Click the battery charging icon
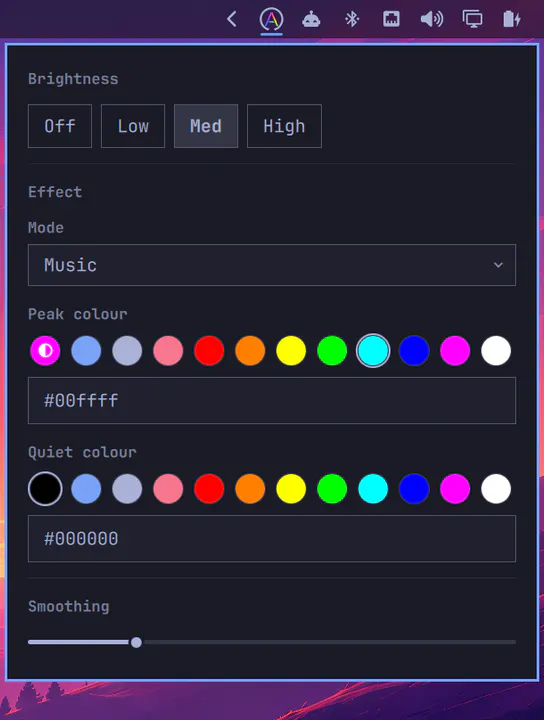Image resolution: width=544 pixels, height=720 pixels. point(512,19)
